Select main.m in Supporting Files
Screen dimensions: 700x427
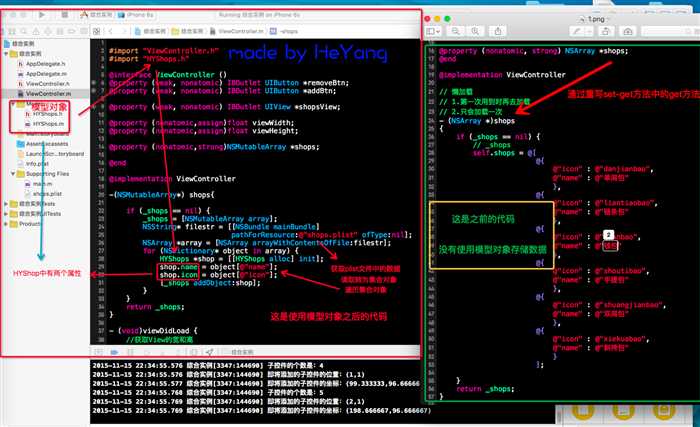[38, 184]
